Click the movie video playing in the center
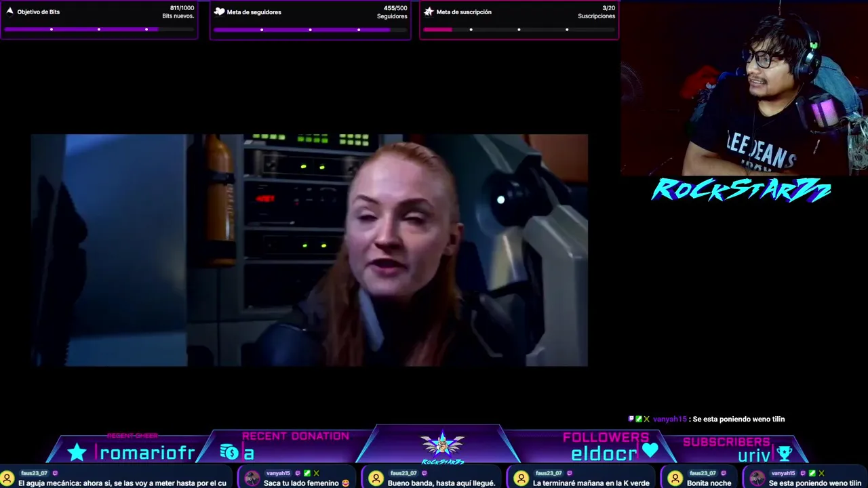868x488 pixels. (x=309, y=250)
